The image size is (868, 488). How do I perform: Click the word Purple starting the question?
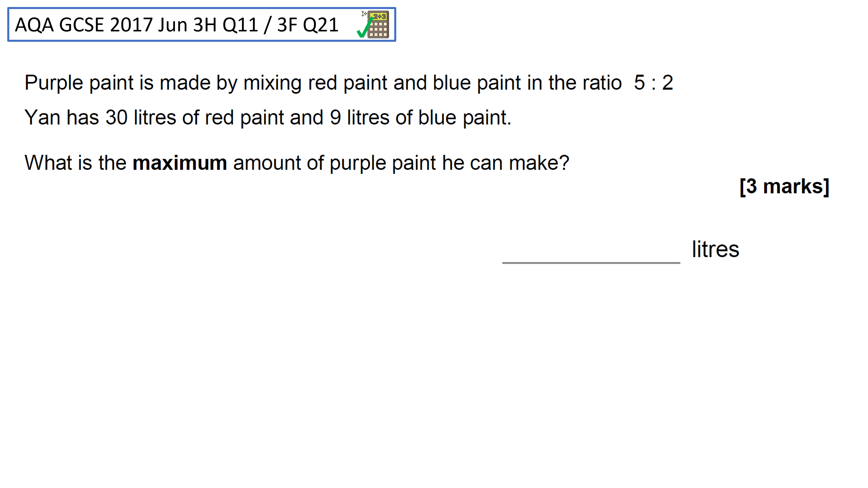[x=54, y=83]
